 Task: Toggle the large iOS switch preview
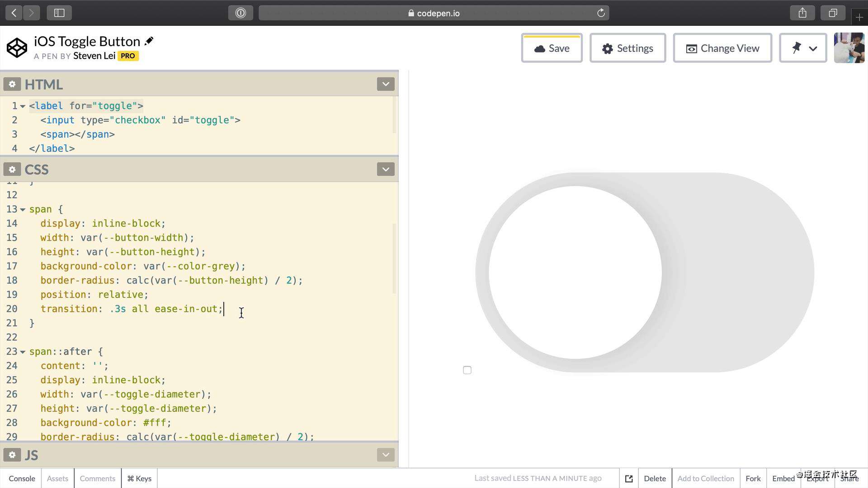[x=645, y=272]
